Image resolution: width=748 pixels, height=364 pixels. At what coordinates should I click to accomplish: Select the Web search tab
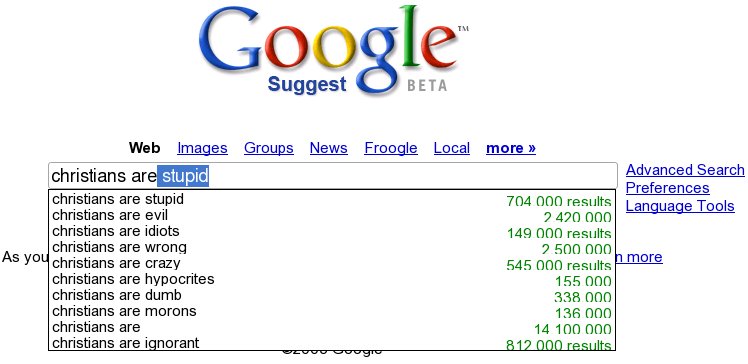145,148
